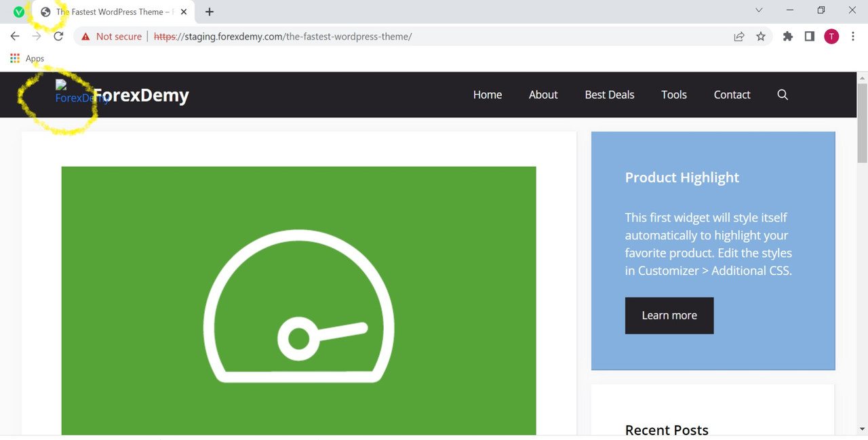Click the browser back arrow
Viewport: 868px width, 440px height.
point(15,37)
